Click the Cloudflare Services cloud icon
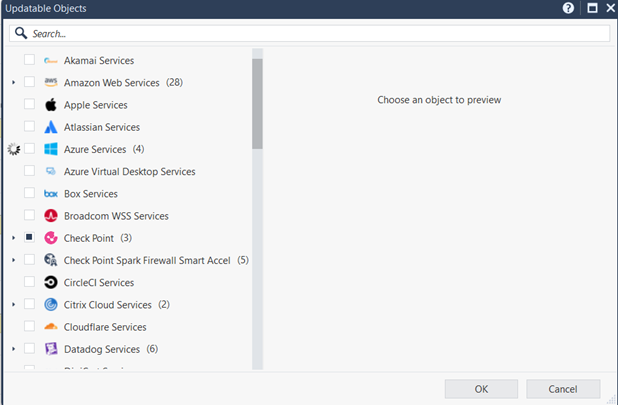618x405 pixels. pos(51,327)
